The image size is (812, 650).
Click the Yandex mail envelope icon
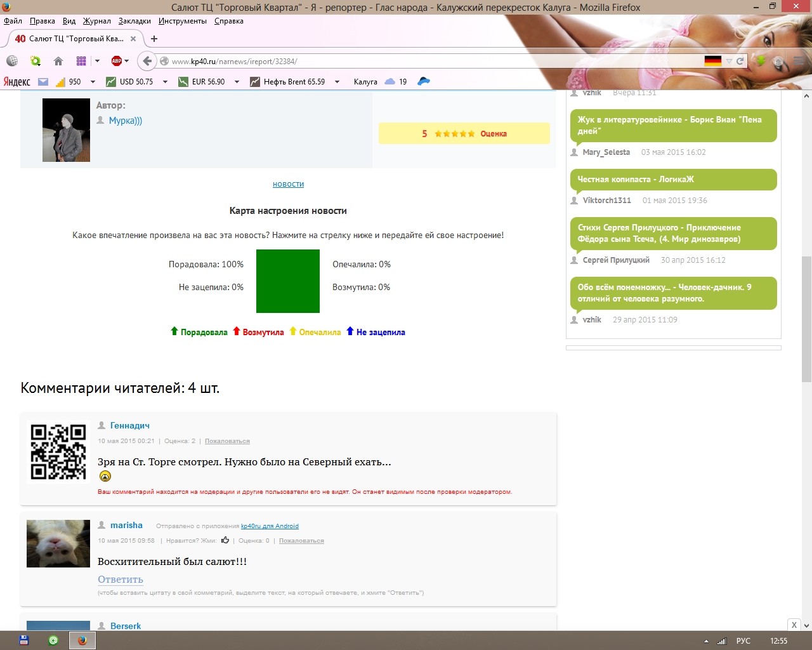43,81
